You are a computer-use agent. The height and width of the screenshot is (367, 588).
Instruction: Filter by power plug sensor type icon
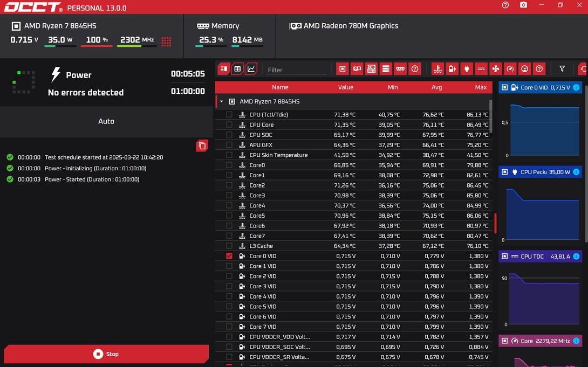click(x=467, y=69)
